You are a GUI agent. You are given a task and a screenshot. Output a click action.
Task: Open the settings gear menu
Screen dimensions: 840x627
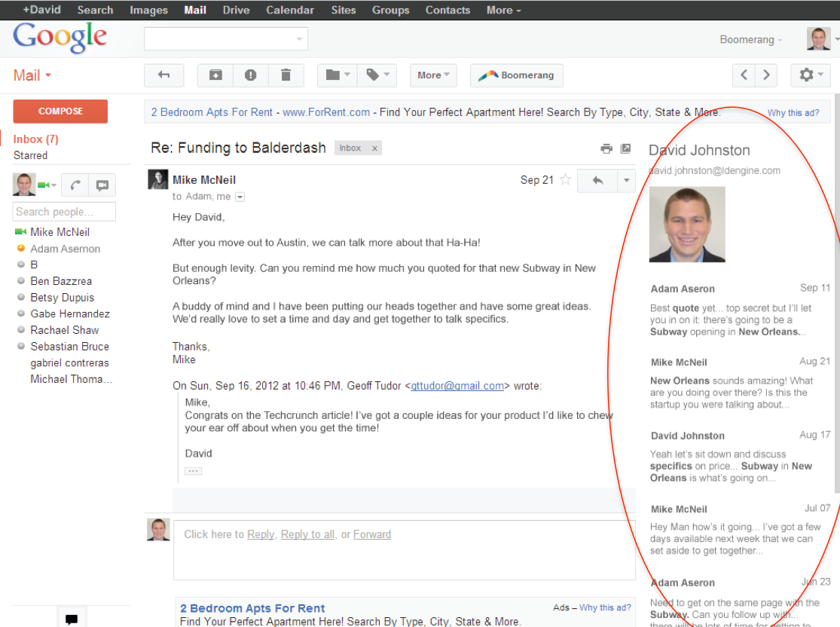point(811,75)
